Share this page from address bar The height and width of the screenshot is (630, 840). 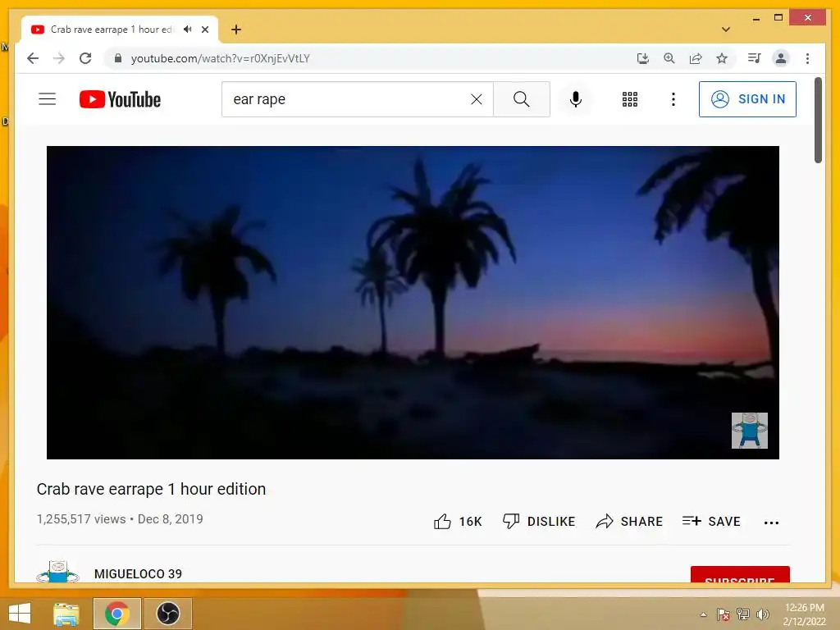click(x=696, y=58)
